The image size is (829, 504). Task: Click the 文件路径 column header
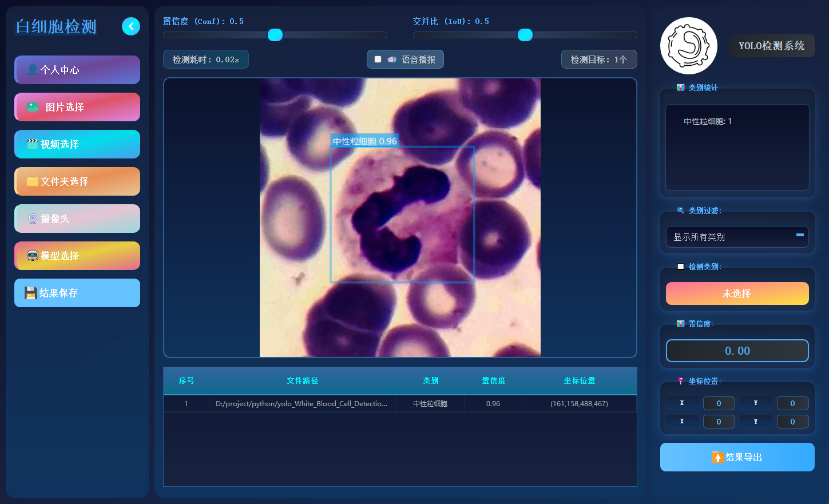[303, 380]
